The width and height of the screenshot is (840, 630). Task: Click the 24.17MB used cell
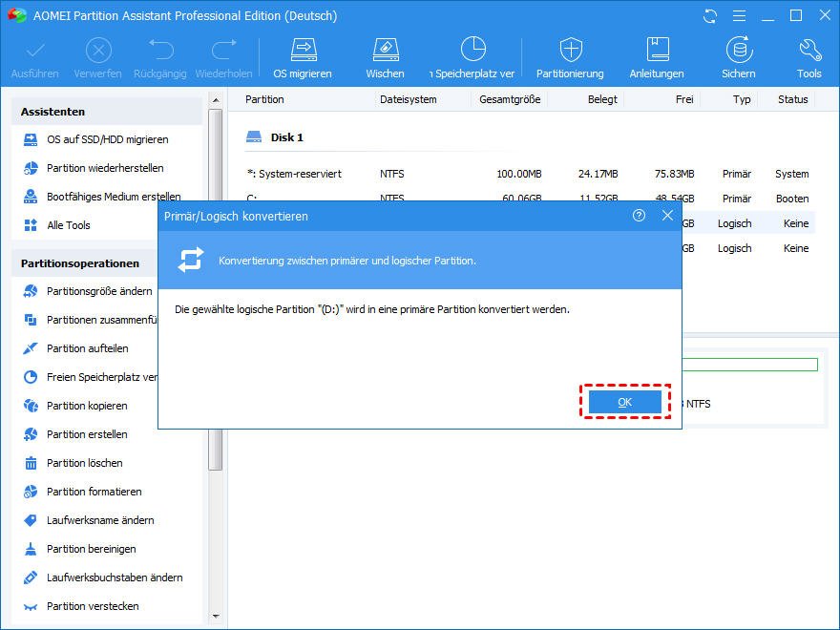[598, 174]
